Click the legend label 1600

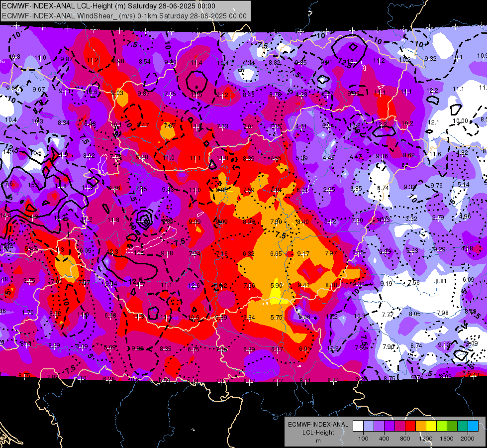(x=447, y=439)
